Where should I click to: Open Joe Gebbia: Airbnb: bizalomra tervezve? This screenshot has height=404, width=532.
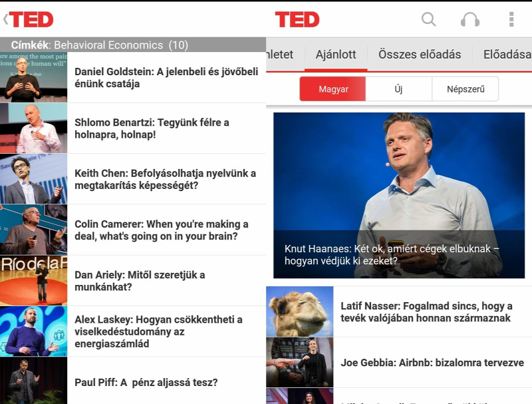tap(432, 363)
